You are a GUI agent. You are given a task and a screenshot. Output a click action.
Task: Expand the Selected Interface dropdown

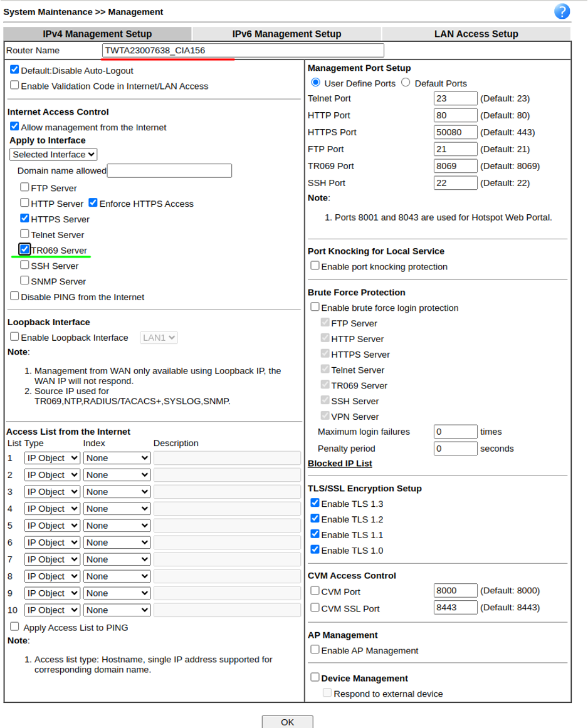(x=53, y=155)
